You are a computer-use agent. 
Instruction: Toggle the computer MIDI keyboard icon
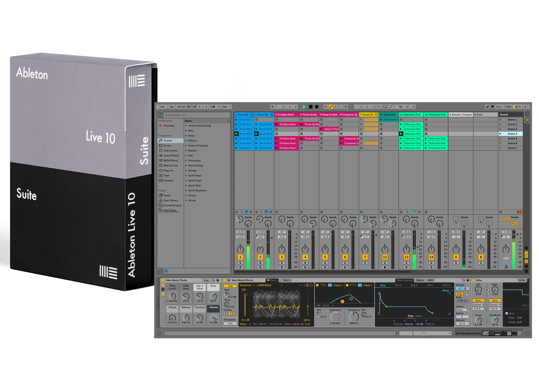pyautogui.click(x=492, y=107)
